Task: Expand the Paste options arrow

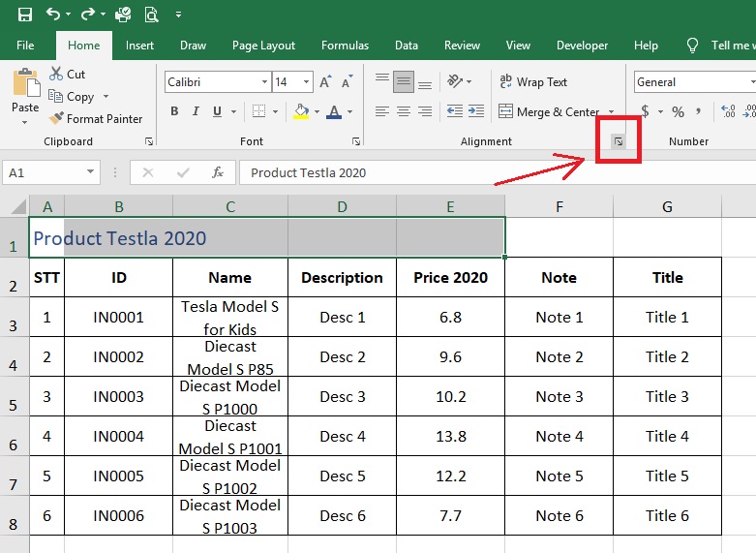Action: pyautogui.click(x=24, y=123)
